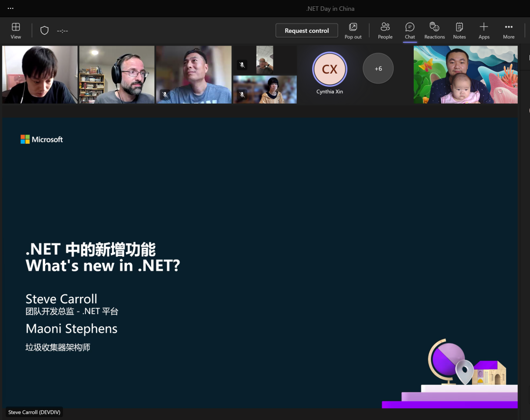Click the three-dot menu in title bar
This screenshot has width=530, height=420.
[10, 8]
